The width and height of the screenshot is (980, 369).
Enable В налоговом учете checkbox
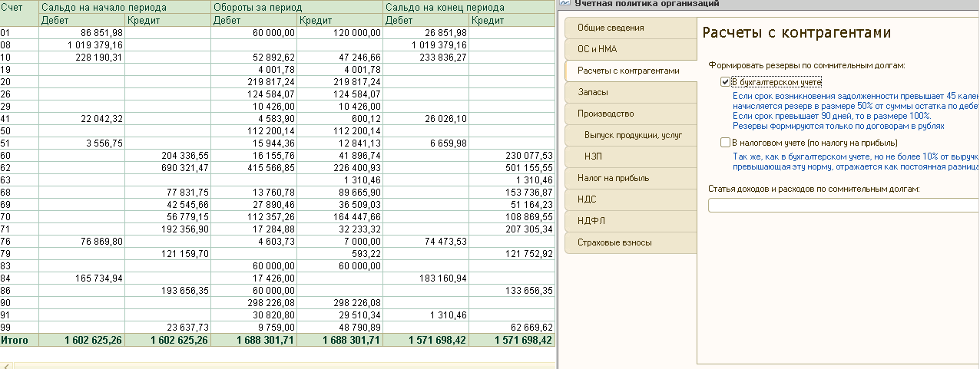[x=725, y=143]
